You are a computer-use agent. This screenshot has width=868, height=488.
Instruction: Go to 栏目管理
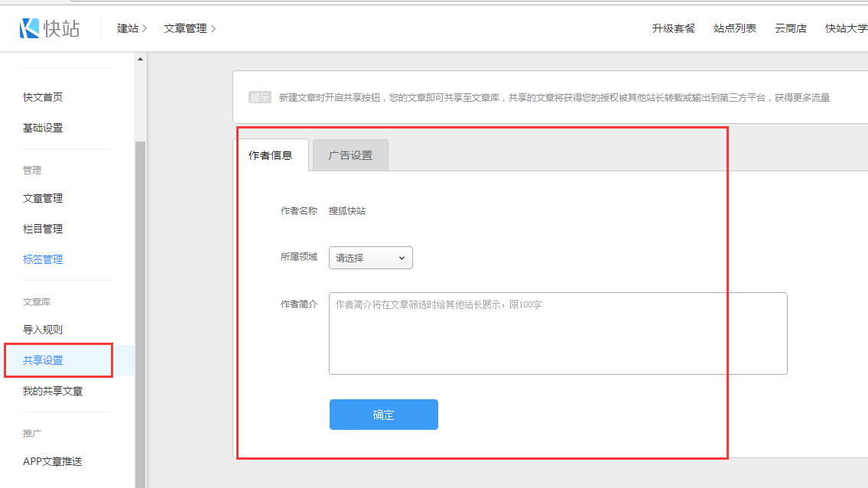click(43, 229)
